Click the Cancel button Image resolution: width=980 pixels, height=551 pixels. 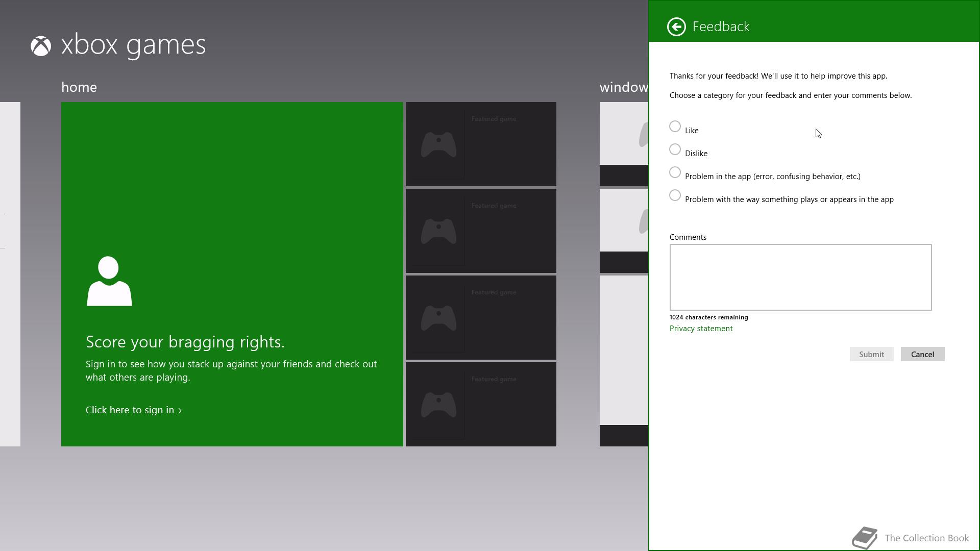(922, 354)
